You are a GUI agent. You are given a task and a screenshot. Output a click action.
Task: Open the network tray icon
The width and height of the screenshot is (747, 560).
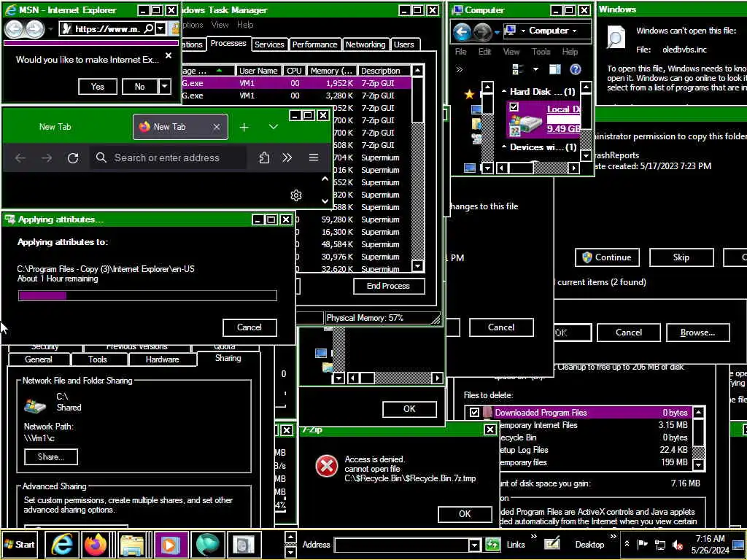click(x=660, y=544)
